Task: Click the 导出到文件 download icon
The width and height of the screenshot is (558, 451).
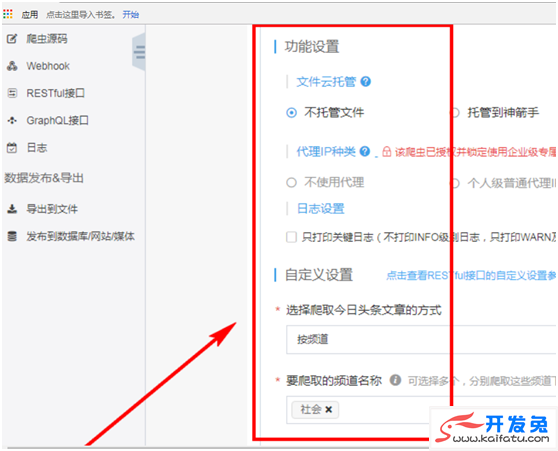Action: pyautogui.click(x=12, y=209)
